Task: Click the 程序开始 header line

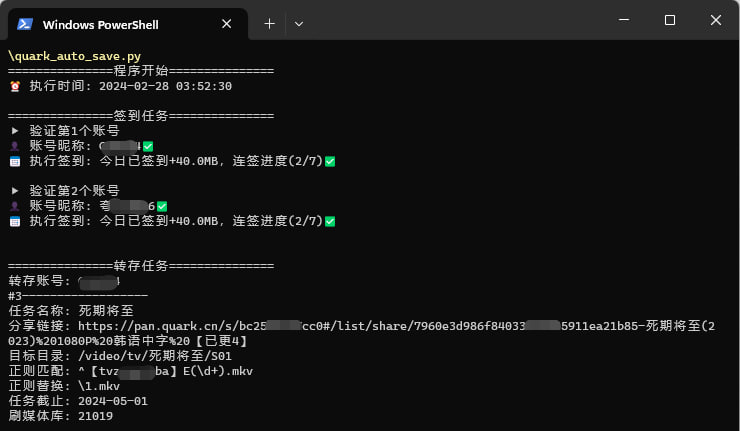Action: coord(141,71)
